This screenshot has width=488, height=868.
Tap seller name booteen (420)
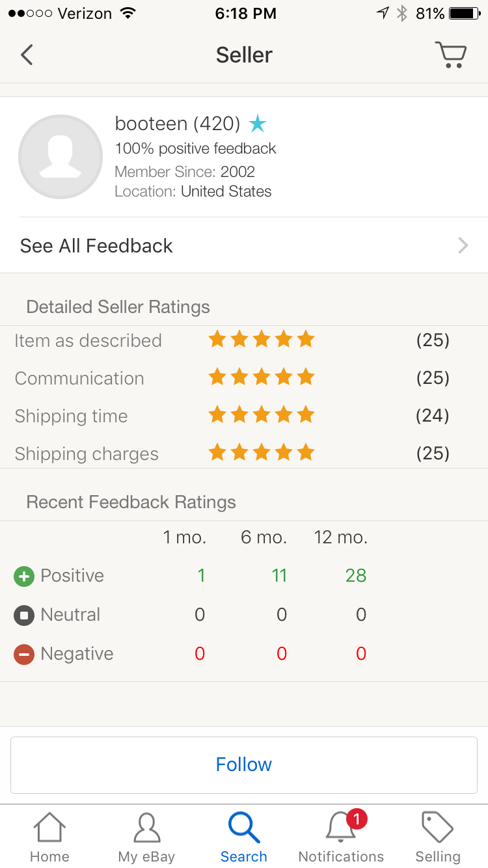[x=178, y=123]
